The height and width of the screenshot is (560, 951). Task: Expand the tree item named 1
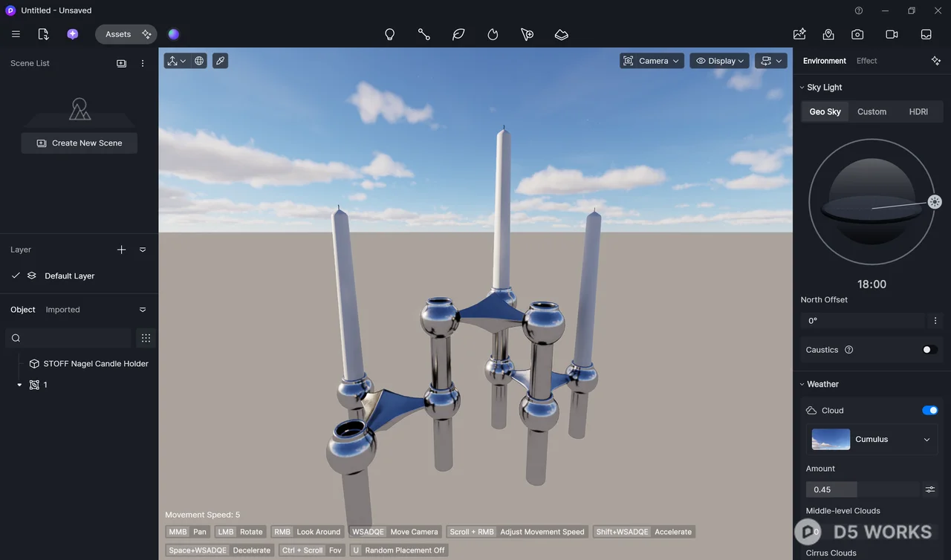[19, 385]
